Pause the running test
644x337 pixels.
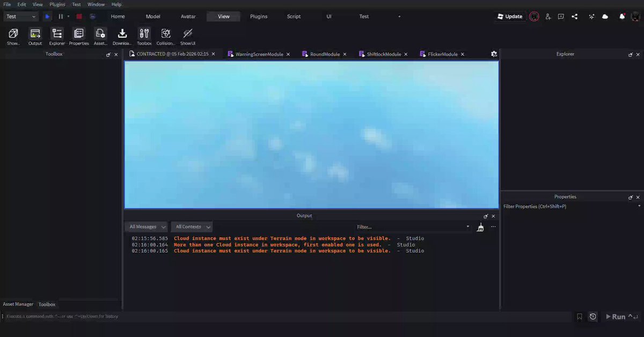pyautogui.click(x=61, y=17)
